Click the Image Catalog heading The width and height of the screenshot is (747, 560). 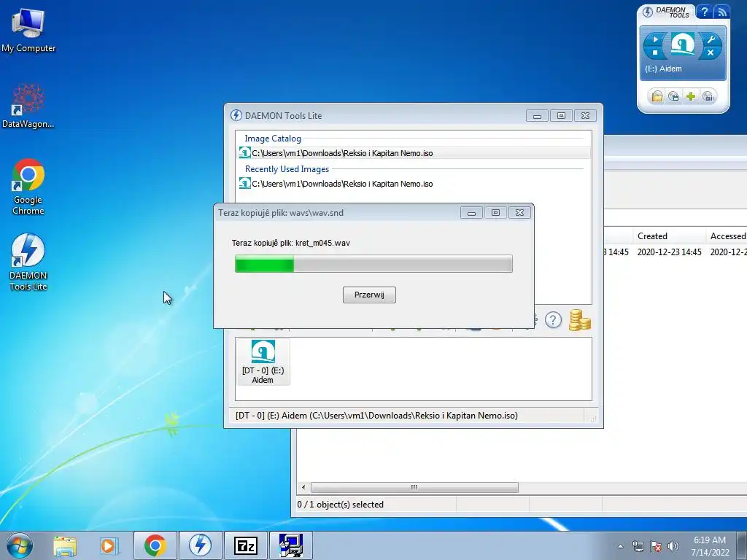point(273,139)
